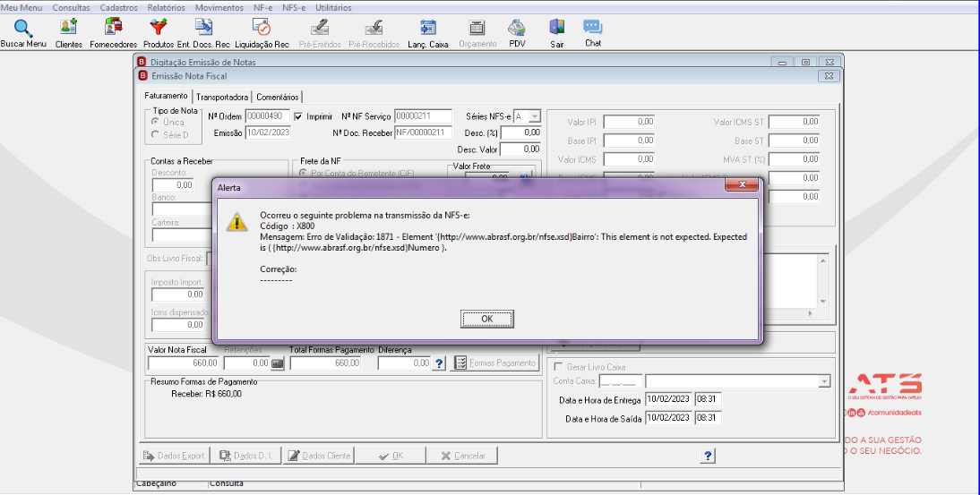980x495 pixels.
Task: Click the Base IPI field
Action: pos(629,141)
